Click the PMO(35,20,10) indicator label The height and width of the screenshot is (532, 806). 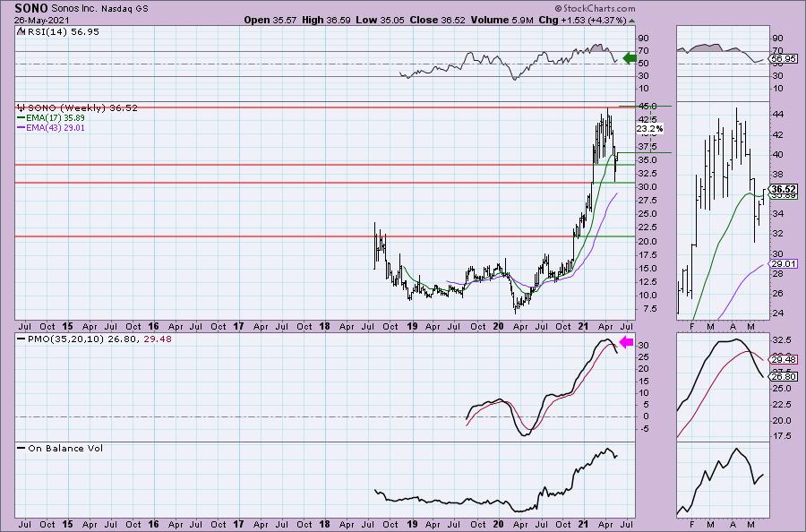coord(99,339)
